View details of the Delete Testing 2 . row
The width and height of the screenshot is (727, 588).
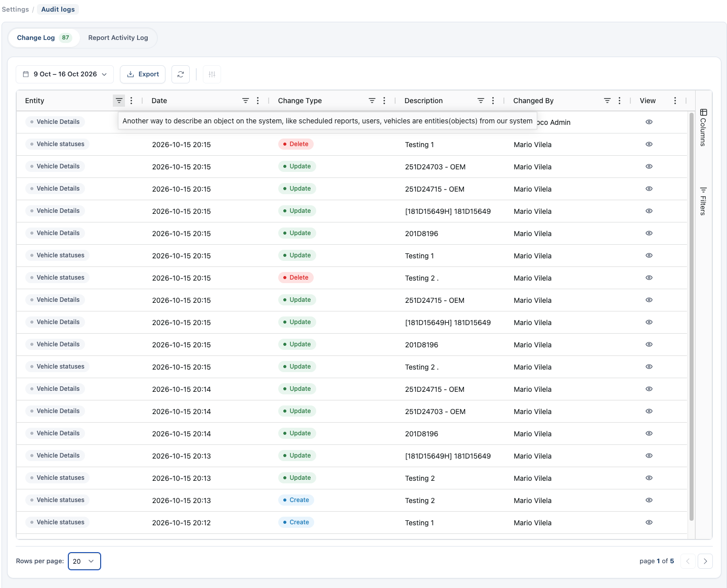[649, 278]
